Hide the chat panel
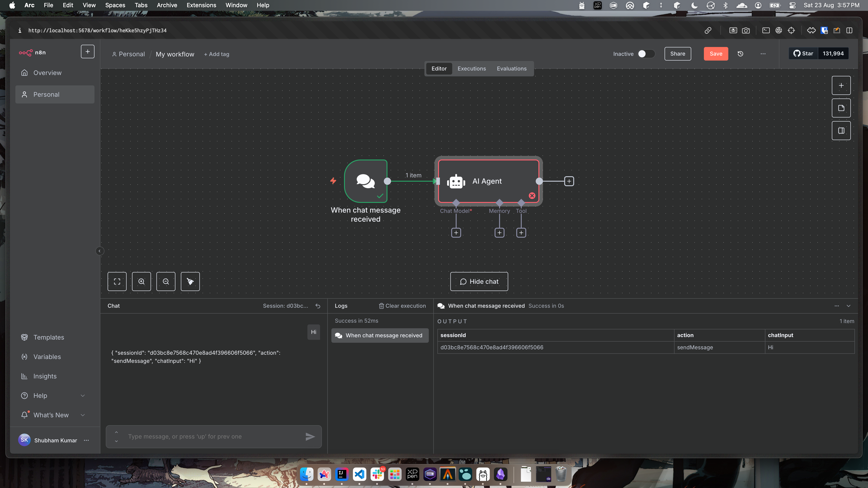 click(x=479, y=282)
